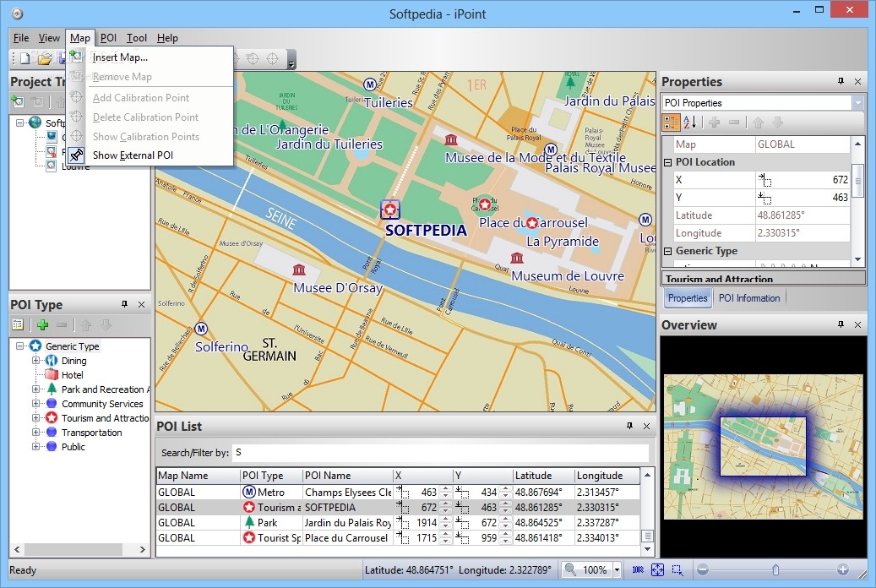This screenshot has width=876, height=588.
Task: Close the POI List panel
Action: point(646,426)
